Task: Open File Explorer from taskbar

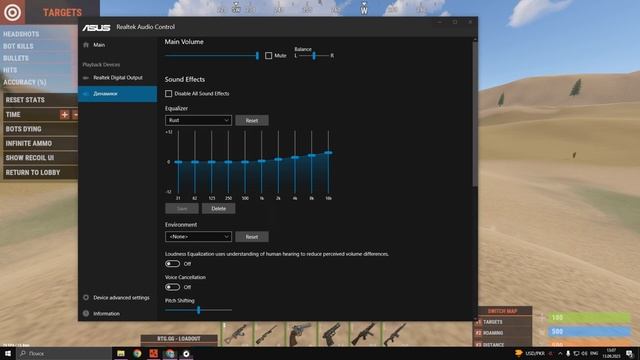Action: click(121, 353)
